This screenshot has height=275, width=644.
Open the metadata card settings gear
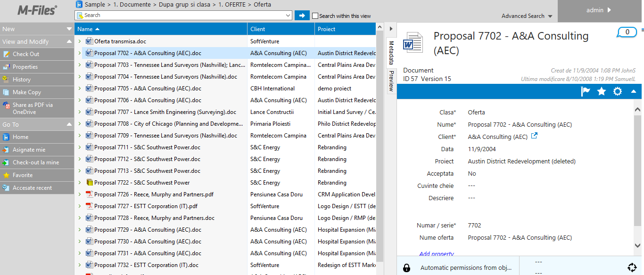pos(618,91)
